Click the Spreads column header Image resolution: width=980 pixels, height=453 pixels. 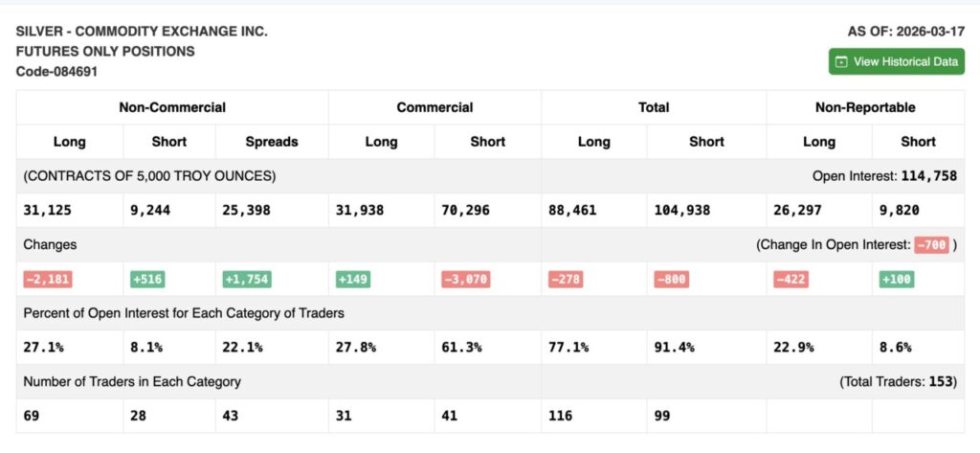click(x=272, y=142)
